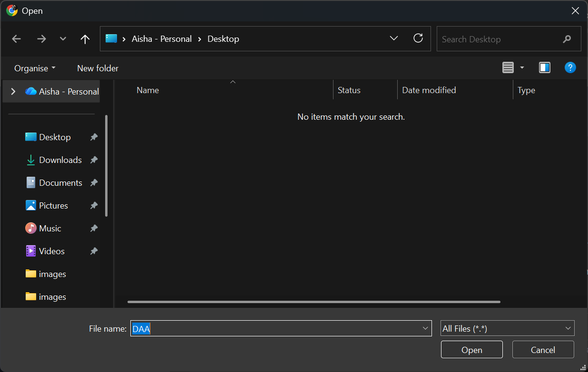This screenshot has height=372, width=588.
Task: Click the pin icon beside Pictures
Action: tap(94, 206)
